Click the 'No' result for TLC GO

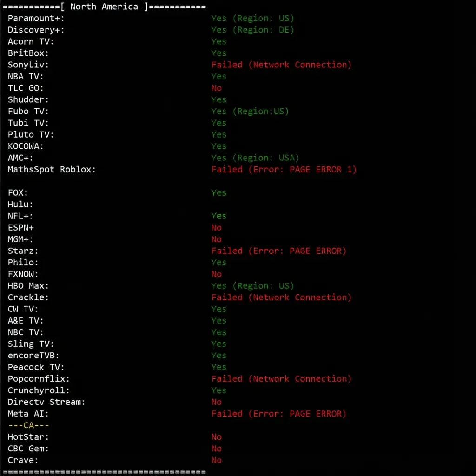[217, 88]
